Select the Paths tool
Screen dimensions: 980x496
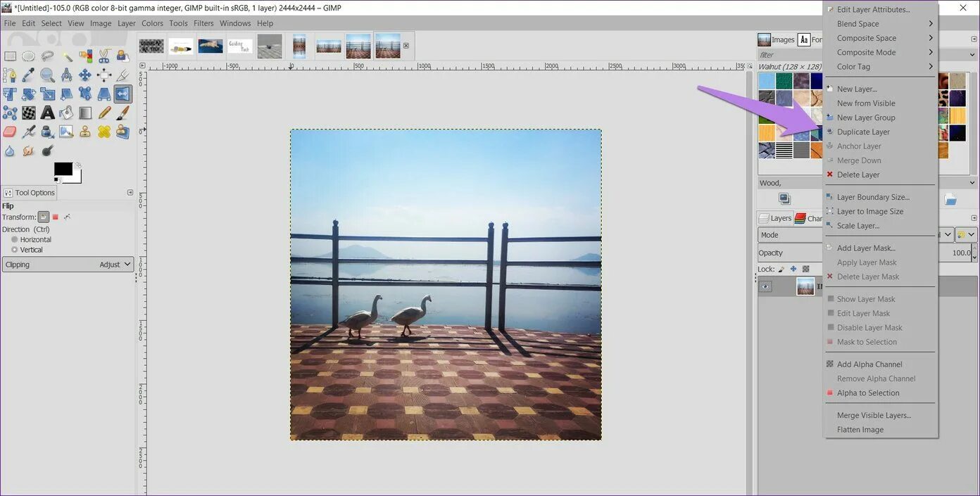10,75
